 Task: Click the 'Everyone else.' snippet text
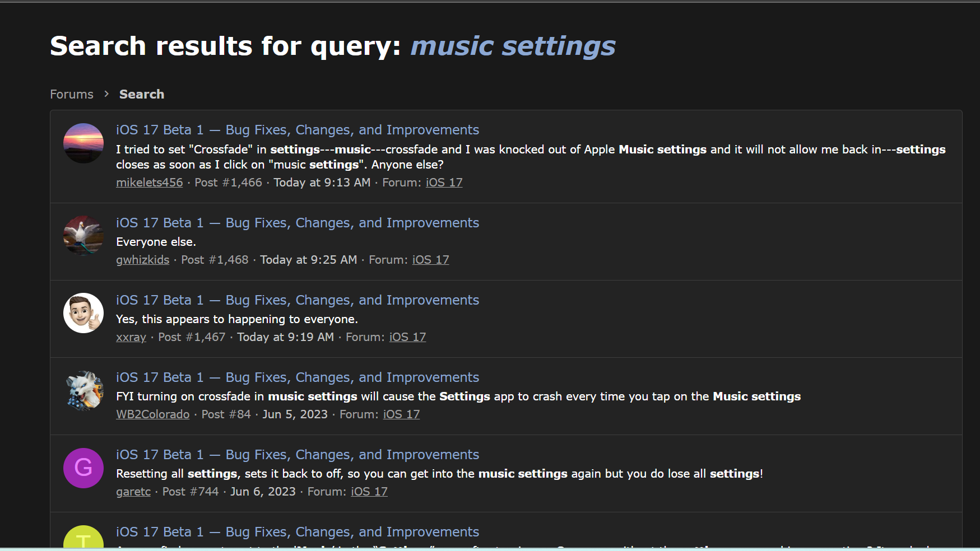coord(156,242)
